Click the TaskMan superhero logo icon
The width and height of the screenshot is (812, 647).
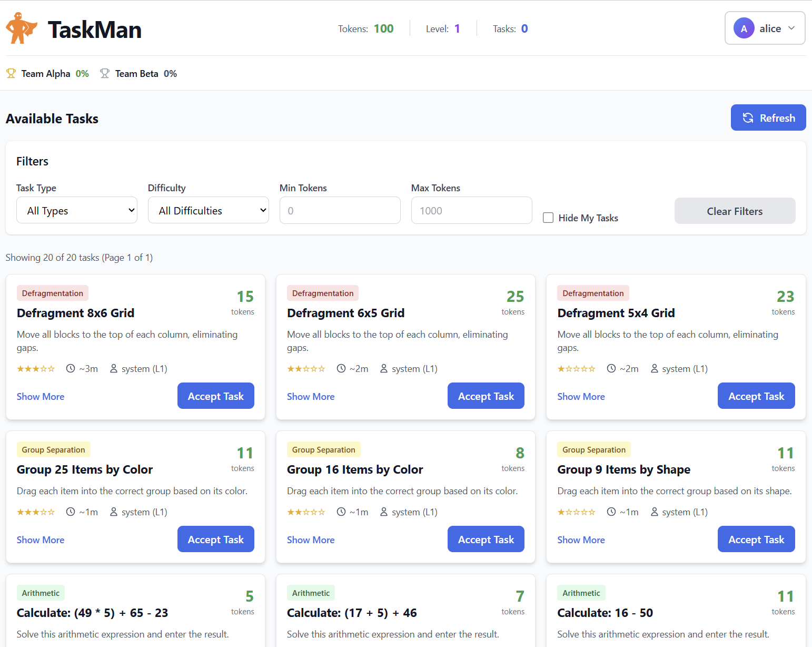tap(21, 28)
